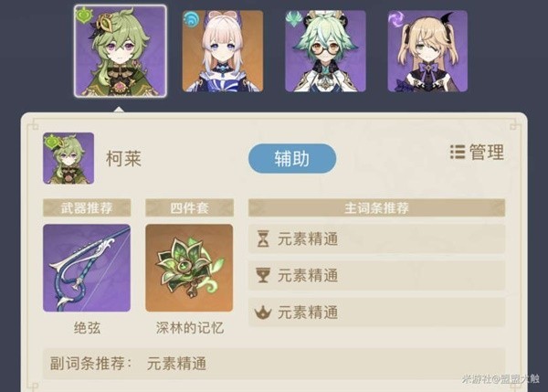Click the Anemo element icon on Sucrose's portrait
This screenshot has height=392, width=548.
coord(294,18)
